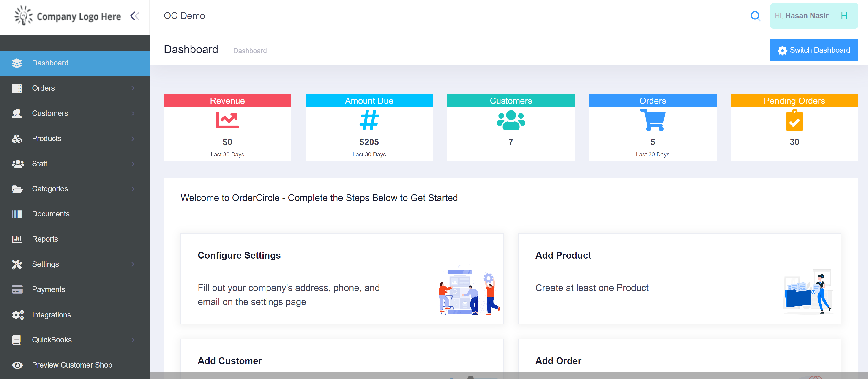
Task: Click the Orders shopping cart icon
Action: click(x=652, y=120)
